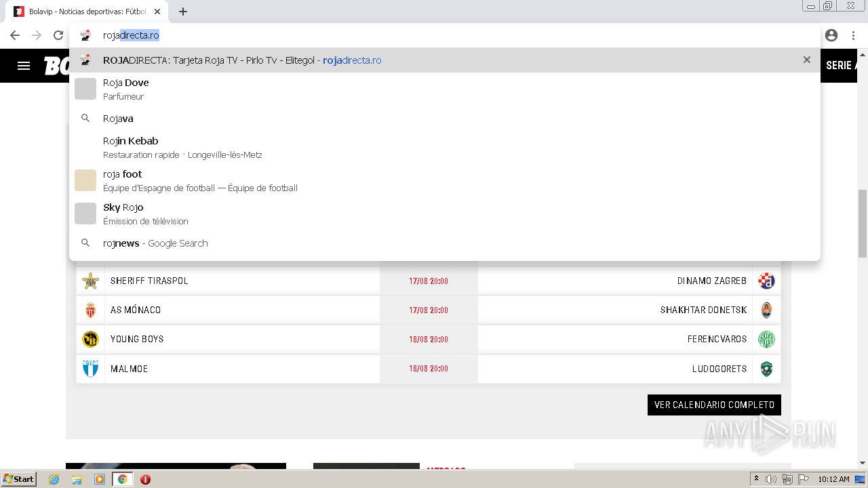
Task: Remove the ROJADIRECTA suggestion with X
Action: (806, 60)
